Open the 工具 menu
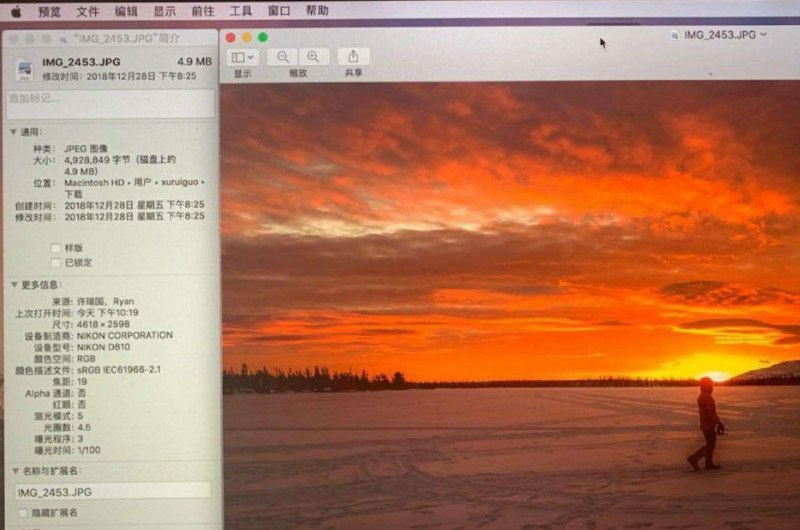 click(x=241, y=11)
